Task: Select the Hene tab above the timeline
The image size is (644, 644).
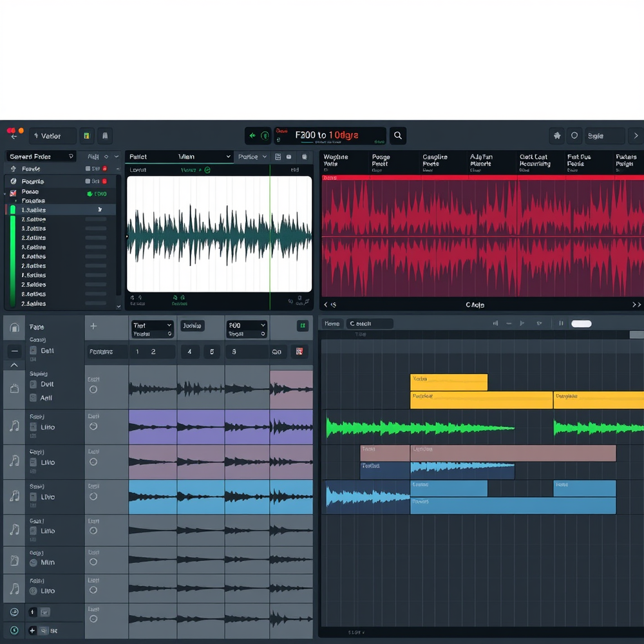Action: pos(331,323)
